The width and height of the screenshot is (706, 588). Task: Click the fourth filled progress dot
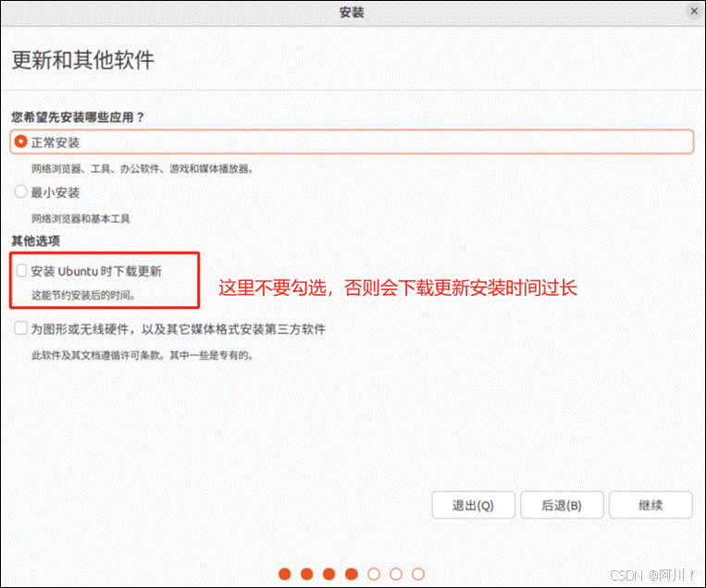click(352, 574)
